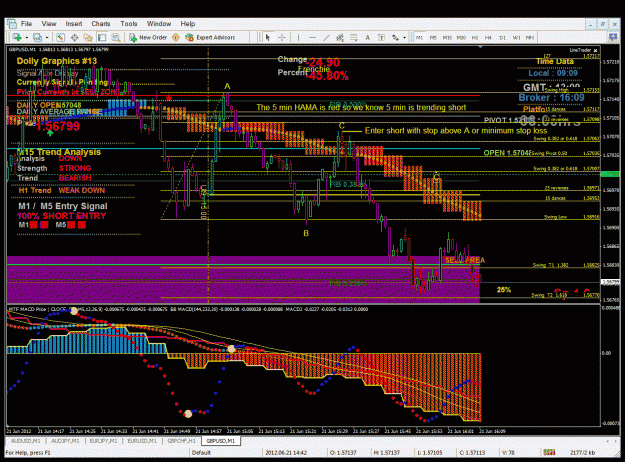Click the red '1.56799' price label

tap(58, 126)
